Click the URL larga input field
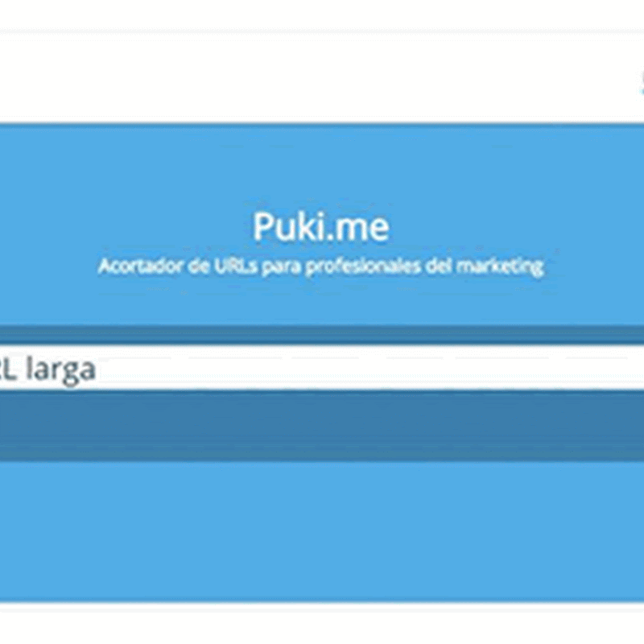This screenshot has height=644, width=644. 322,369
